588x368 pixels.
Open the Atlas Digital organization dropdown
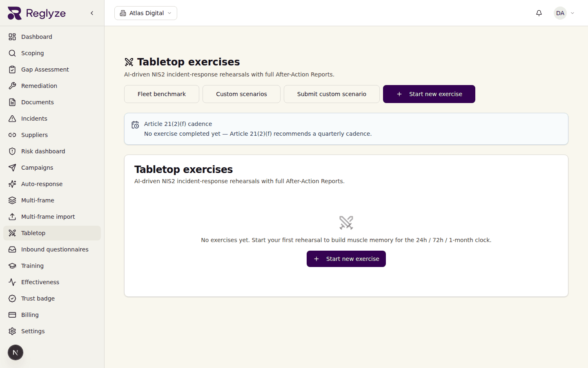[146, 13]
